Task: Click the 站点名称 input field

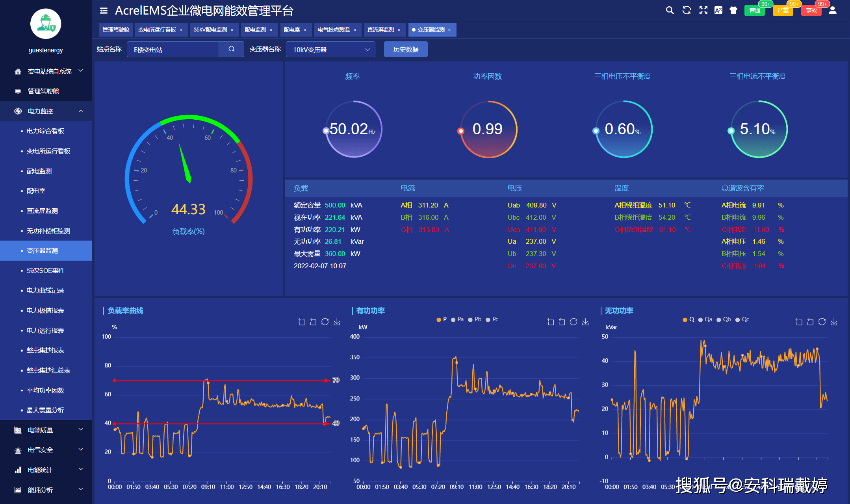Action: 173,49
